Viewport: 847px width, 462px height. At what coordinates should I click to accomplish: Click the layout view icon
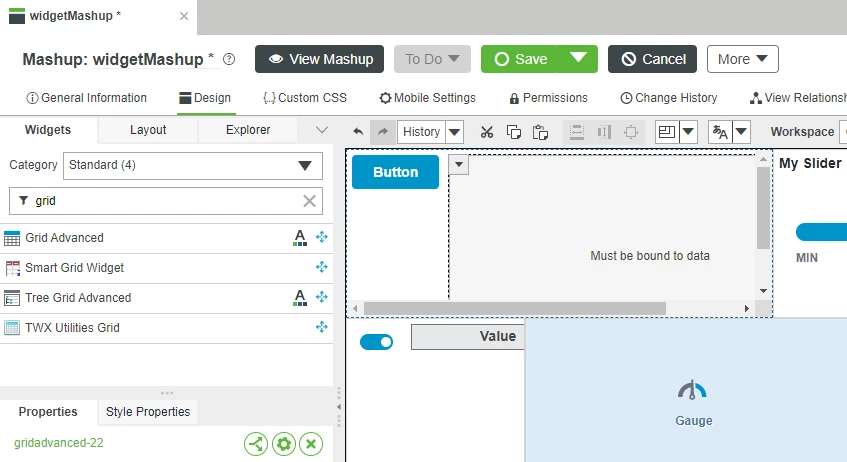pyautogui.click(x=667, y=132)
